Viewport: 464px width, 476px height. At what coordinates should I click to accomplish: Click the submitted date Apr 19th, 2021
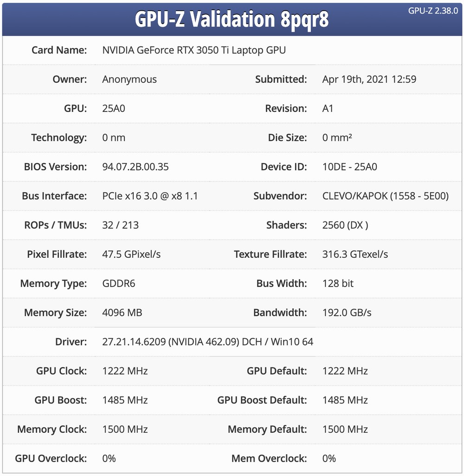(369, 79)
